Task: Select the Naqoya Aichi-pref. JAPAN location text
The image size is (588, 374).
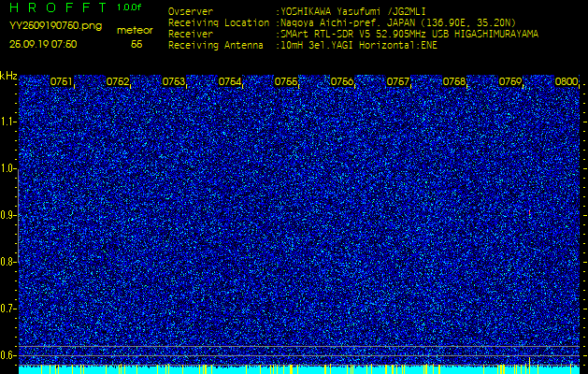Action: (396, 22)
